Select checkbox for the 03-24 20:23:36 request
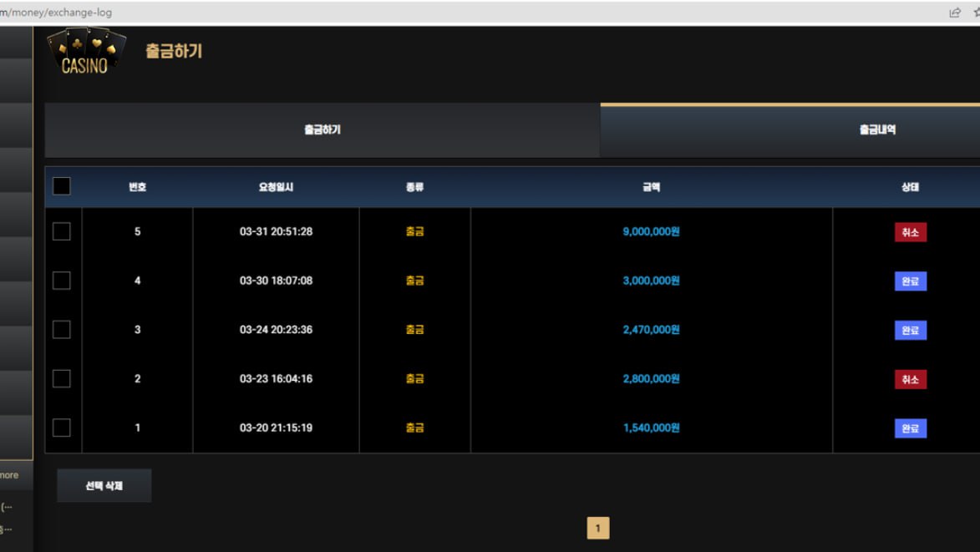Image resolution: width=980 pixels, height=552 pixels. point(62,330)
